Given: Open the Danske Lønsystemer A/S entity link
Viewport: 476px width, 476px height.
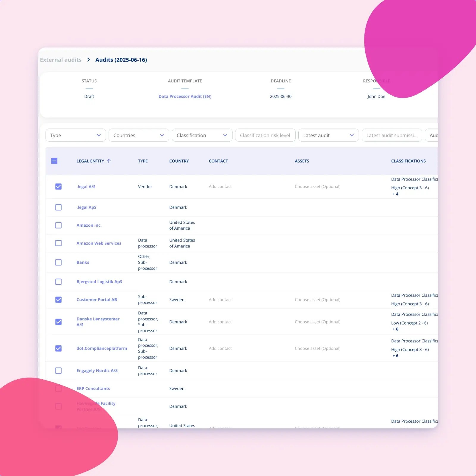Looking at the screenshot, I should pyautogui.click(x=98, y=322).
